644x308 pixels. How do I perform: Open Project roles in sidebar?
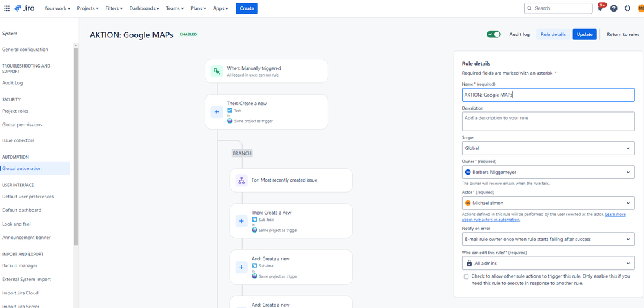click(15, 111)
